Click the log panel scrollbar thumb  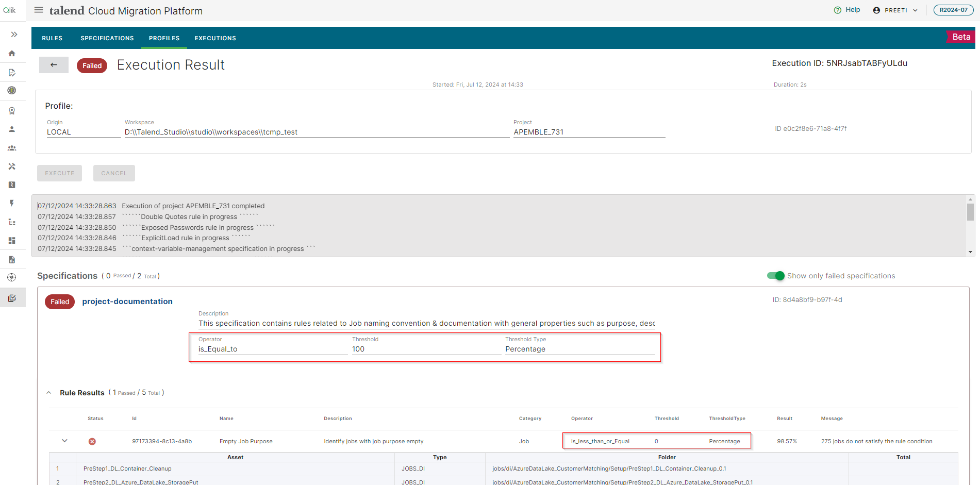coord(971,212)
